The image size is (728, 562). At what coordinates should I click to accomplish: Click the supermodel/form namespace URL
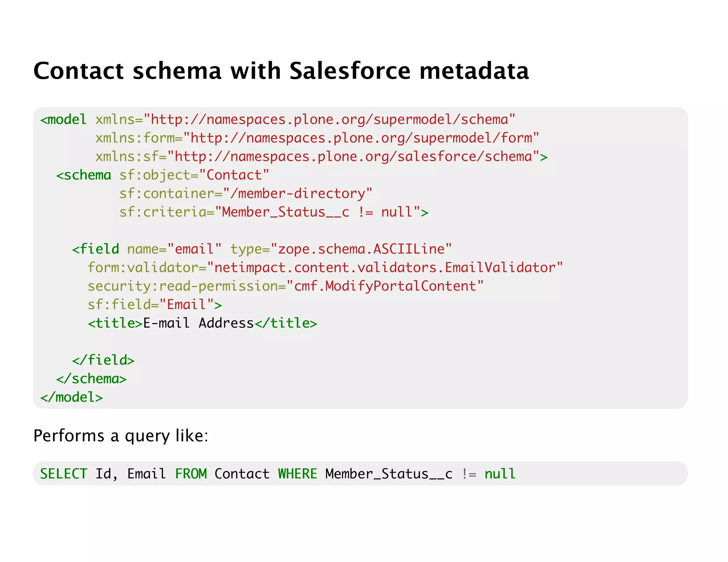pyautogui.click(x=364, y=138)
